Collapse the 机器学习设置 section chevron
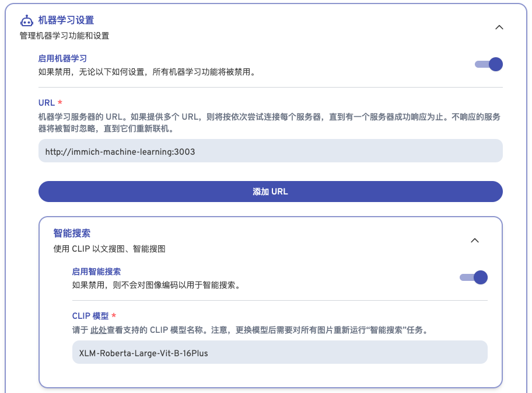The image size is (532, 393). point(499,27)
